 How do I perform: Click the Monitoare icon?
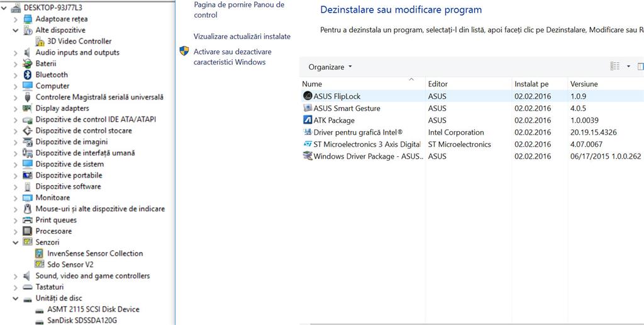coord(28,198)
